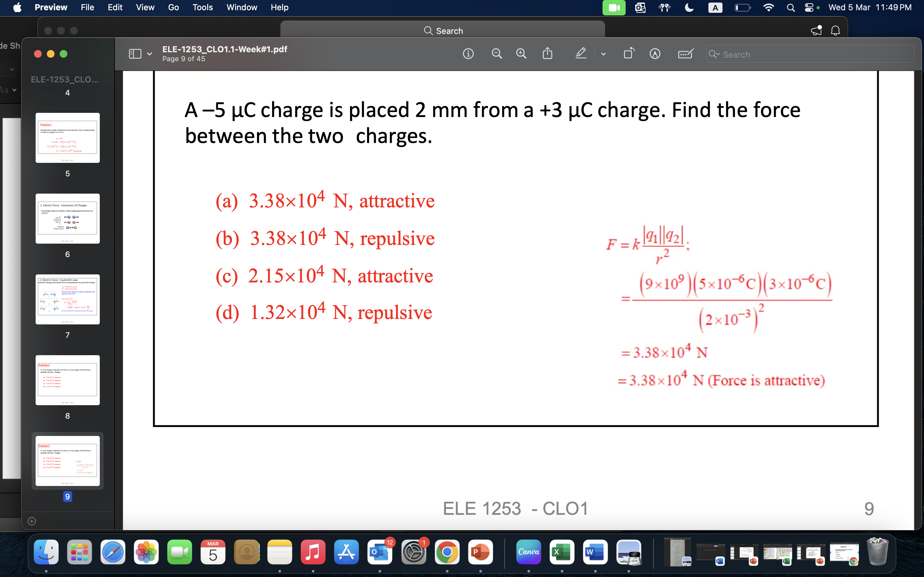The image size is (924, 577).
Task: Rotate the current PDF page
Action: 628,54
